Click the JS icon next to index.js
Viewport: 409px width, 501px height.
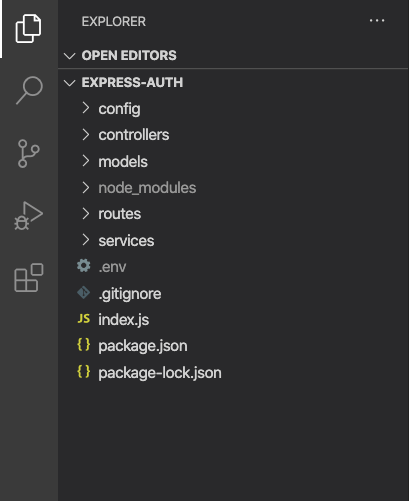click(84, 319)
